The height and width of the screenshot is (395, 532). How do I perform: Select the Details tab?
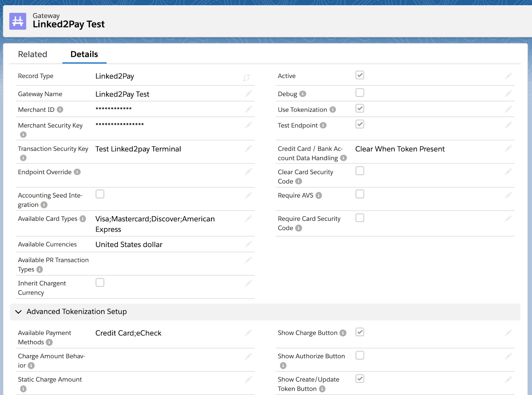[x=84, y=54]
